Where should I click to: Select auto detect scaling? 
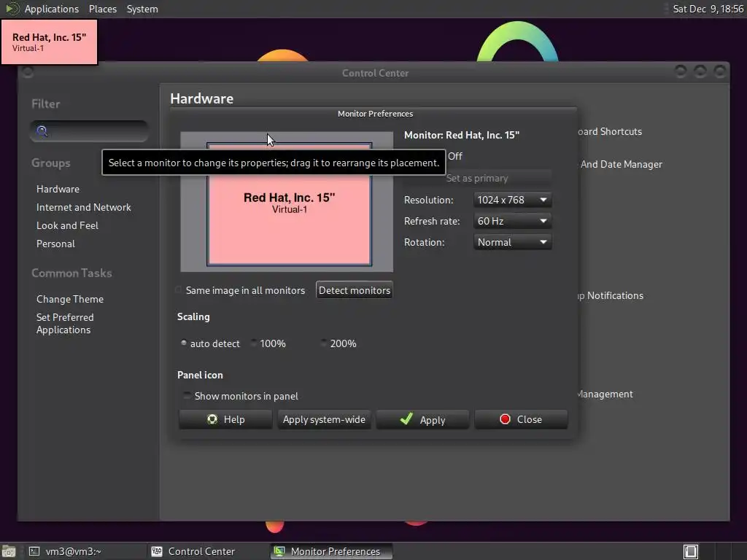[210, 343]
